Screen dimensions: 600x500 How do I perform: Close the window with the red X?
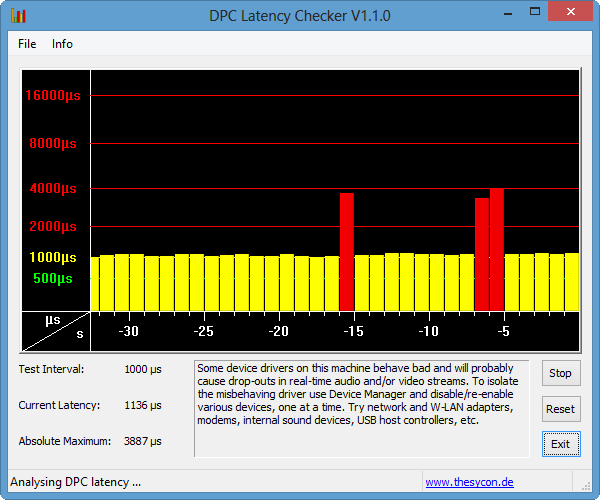pos(570,12)
